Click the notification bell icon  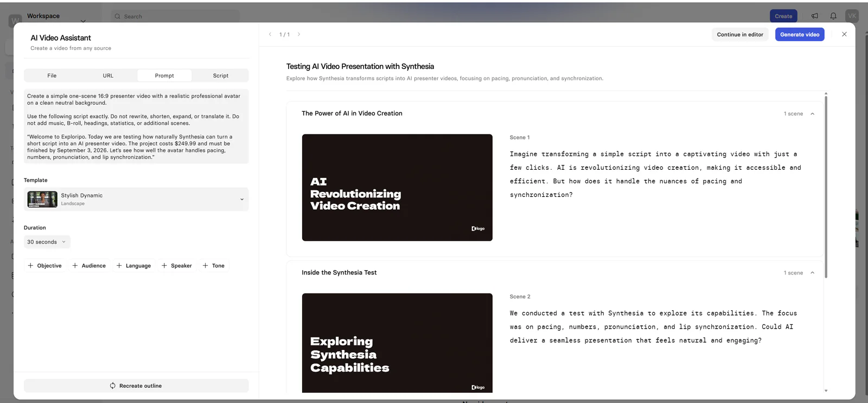point(833,16)
